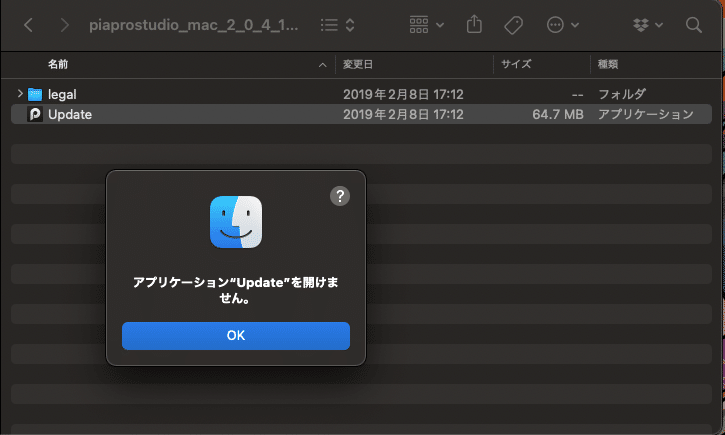This screenshot has height=435, width=725.
Task: Sort by the 変更日 column header
Action: 357,64
